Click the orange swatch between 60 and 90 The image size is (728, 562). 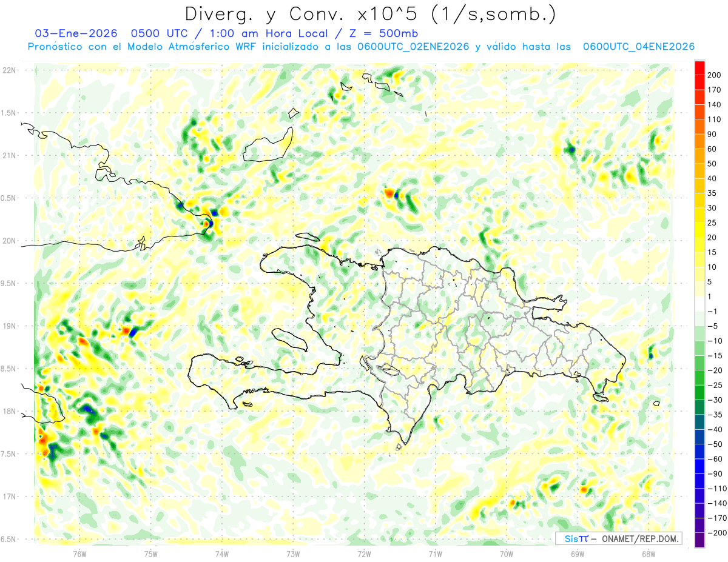click(699, 141)
